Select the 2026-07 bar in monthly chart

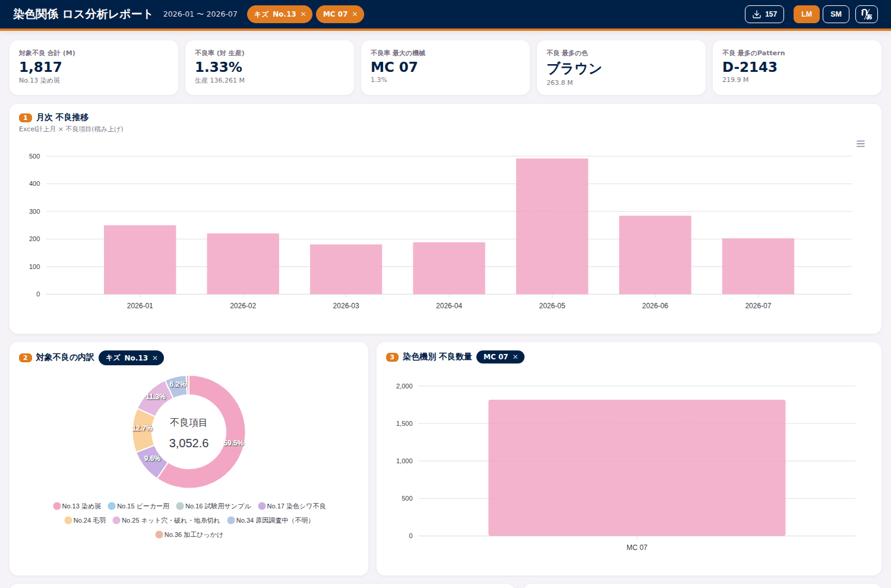point(758,266)
